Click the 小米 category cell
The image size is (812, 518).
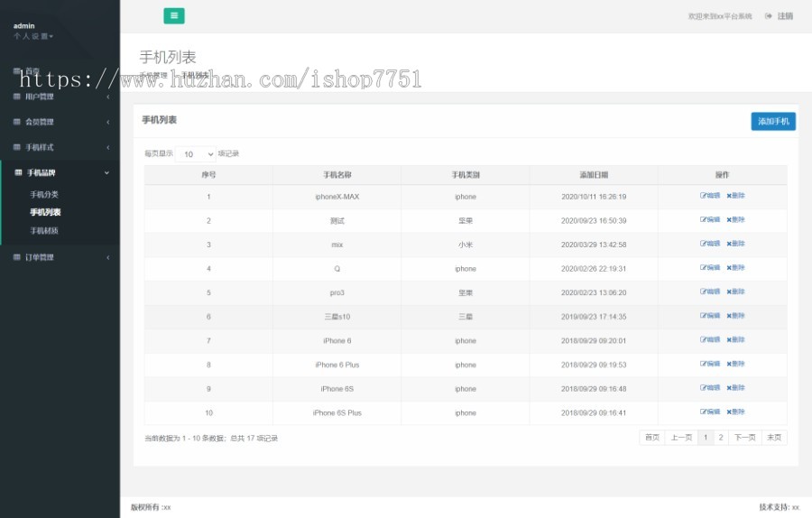[466, 245]
